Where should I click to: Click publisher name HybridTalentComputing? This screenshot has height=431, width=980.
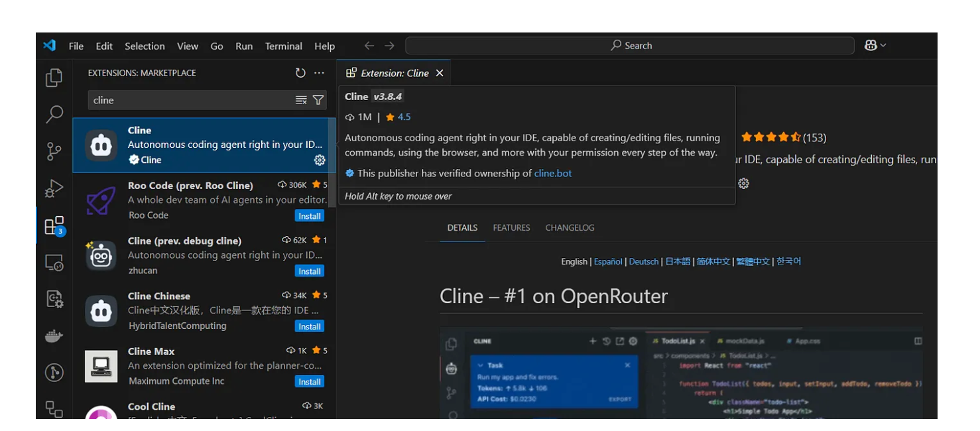point(177,326)
